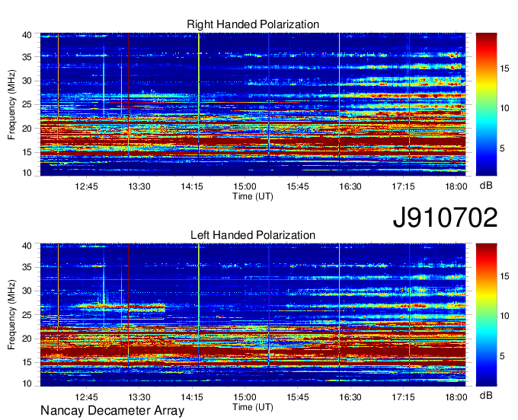
Task: Click the "20" frequency tick of Right Handed plot
Action: click(27, 129)
